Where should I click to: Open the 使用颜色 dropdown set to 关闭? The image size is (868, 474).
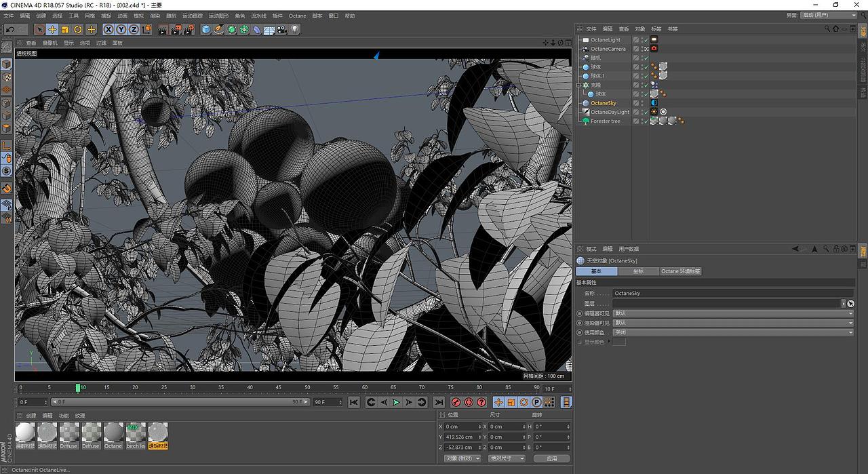point(732,332)
